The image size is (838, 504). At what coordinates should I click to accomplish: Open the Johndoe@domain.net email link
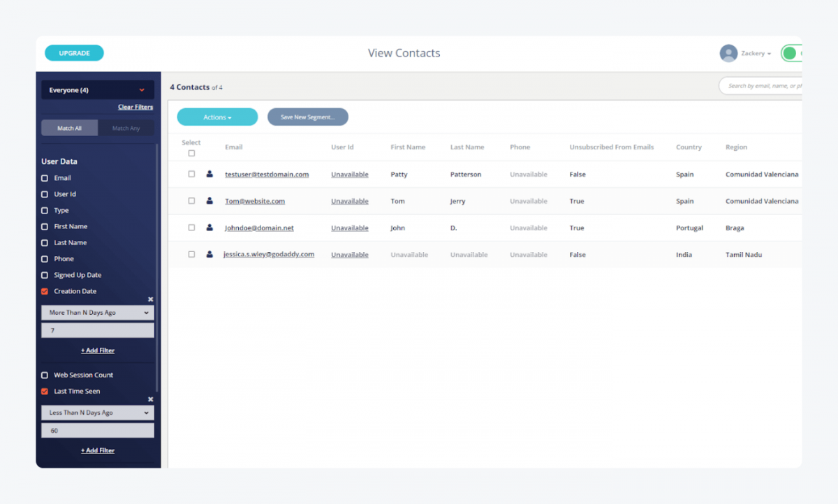click(259, 228)
